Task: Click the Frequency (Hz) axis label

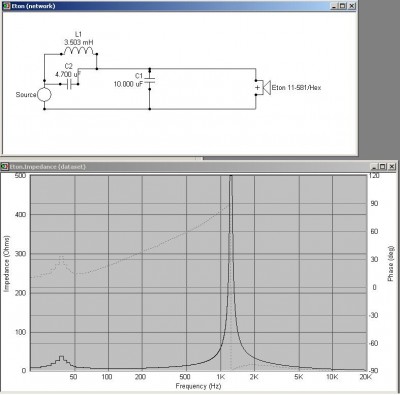Action: click(198, 386)
